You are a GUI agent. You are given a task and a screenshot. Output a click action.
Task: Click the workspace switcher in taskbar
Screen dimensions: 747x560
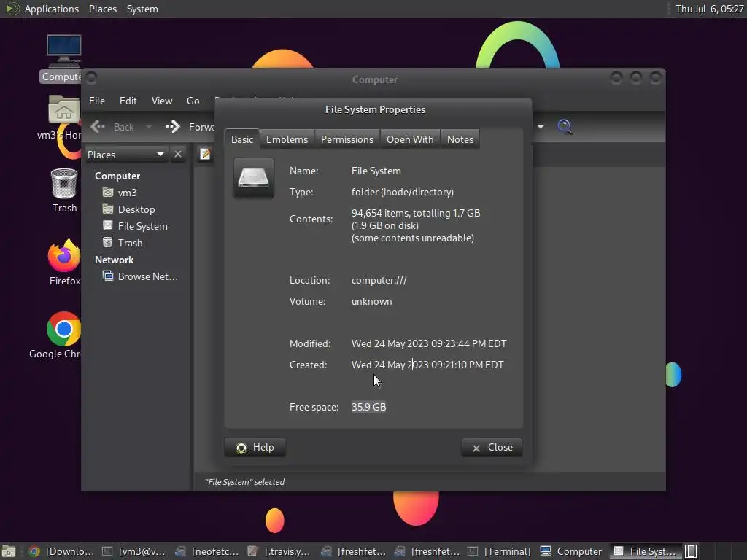tap(691, 551)
